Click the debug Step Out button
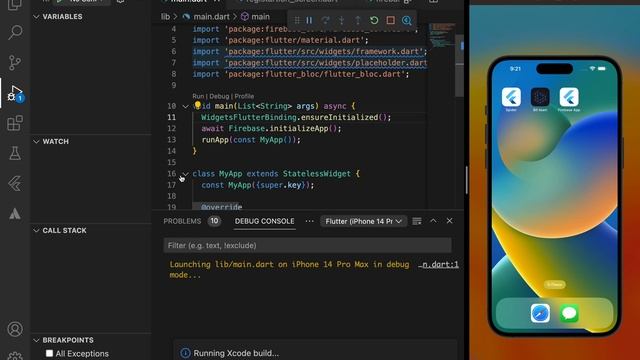This screenshot has height=360, width=640. point(358,20)
